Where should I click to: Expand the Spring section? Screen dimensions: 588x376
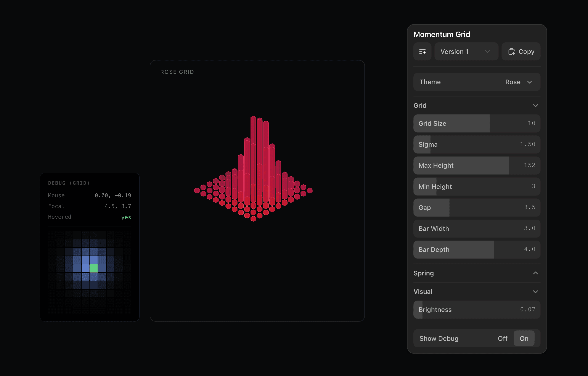[x=535, y=273]
